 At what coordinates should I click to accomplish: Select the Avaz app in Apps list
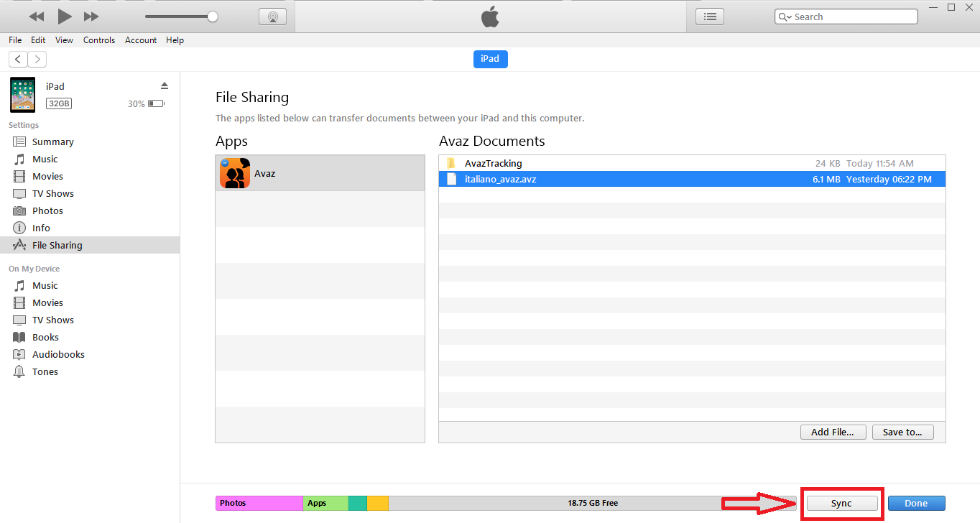(x=320, y=173)
